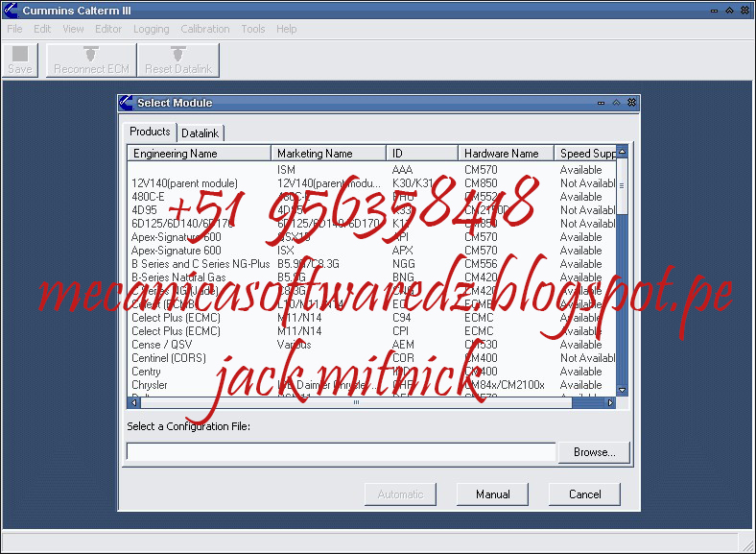Select the Apex-Signature 600 ISX row

click(x=371, y=251)
